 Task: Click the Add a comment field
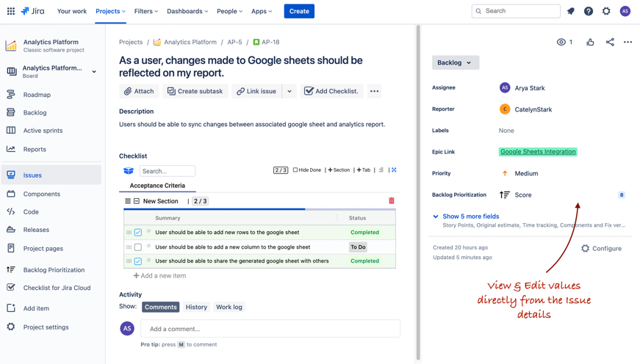click(x=270, y=329)
